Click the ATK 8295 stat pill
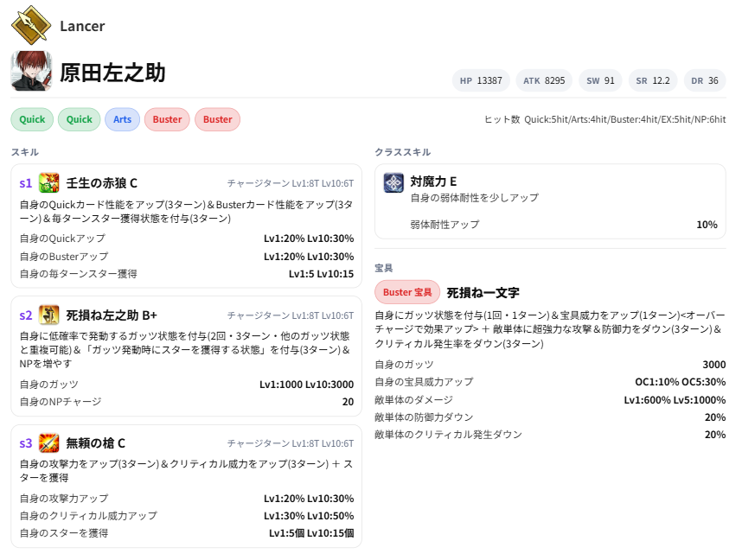This screenshot has width=742, height=560. pyautogui.click(x=544, y=80)
